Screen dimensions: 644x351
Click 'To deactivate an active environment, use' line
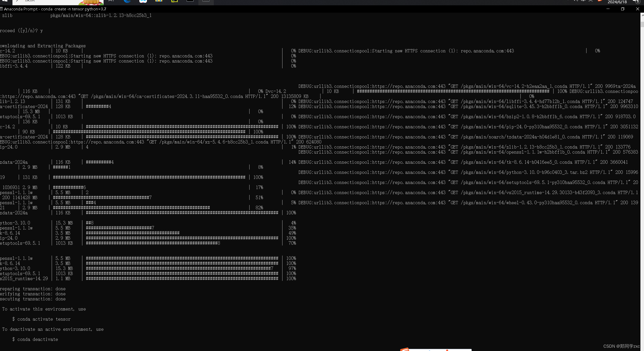tap(53, 329)
